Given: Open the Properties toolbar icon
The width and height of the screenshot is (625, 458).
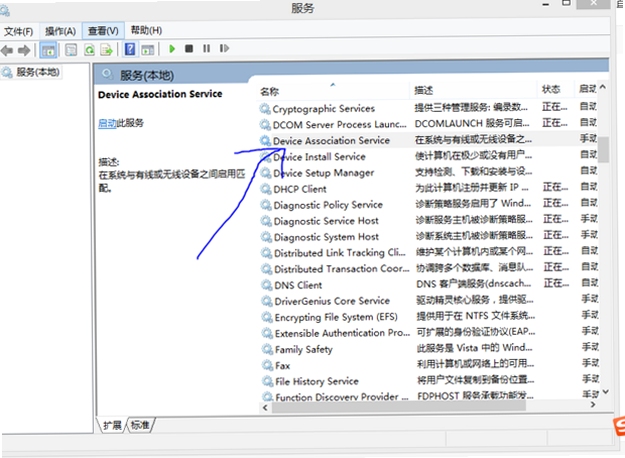Looking at the screenshot, I should tap(71, 50).
